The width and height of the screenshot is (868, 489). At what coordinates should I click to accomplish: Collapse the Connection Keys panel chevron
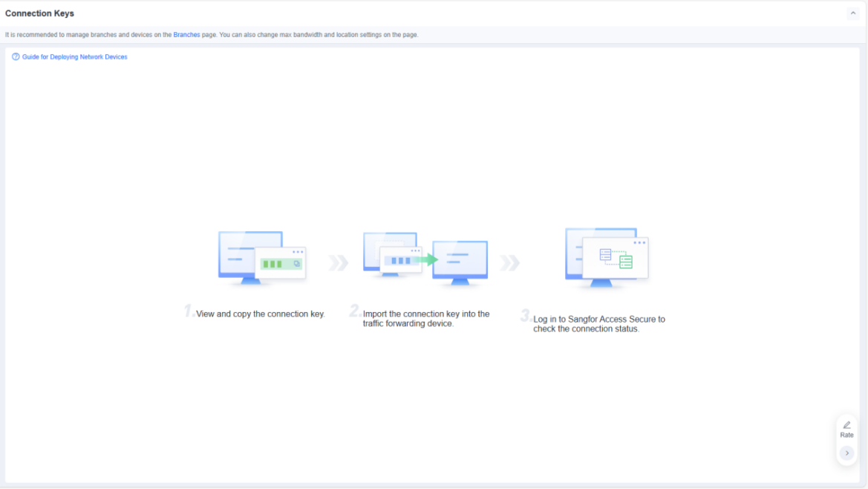coord(852,13)
